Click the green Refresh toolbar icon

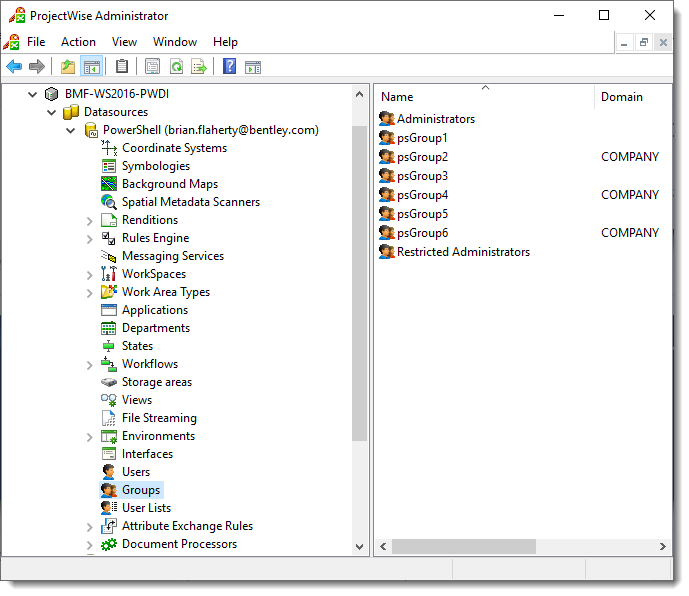coord(176,67)
